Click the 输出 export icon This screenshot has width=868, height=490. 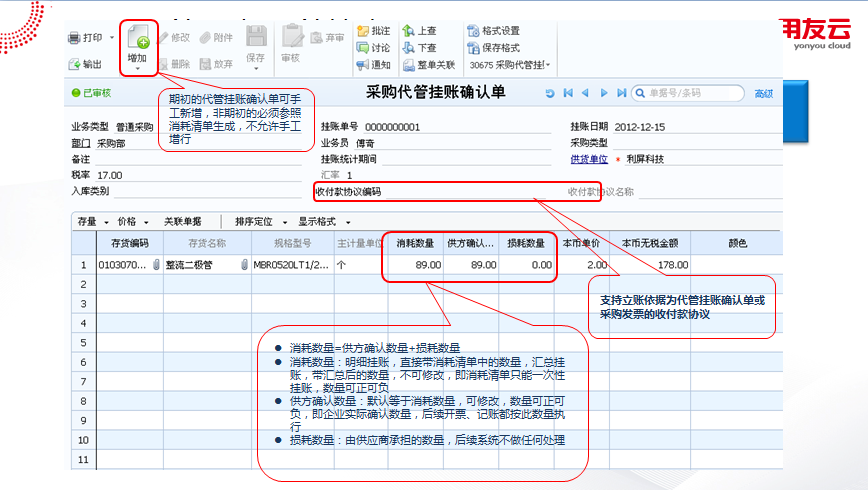point(74,64)
